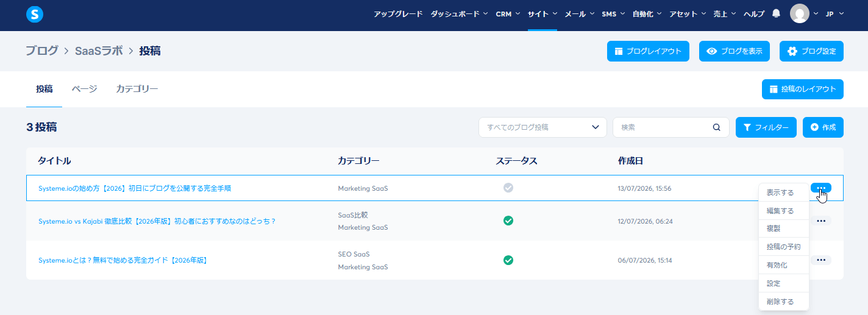868x315 pixels.
Task: Switch to the ページ tab
Action: click(x=84, y=89)
